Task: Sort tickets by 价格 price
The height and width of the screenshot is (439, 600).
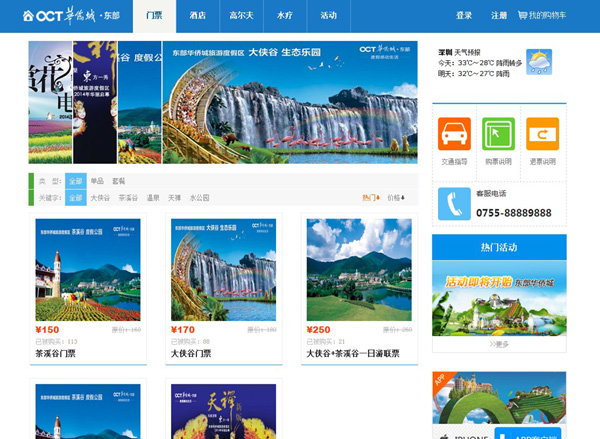Action: pos(395,198)
